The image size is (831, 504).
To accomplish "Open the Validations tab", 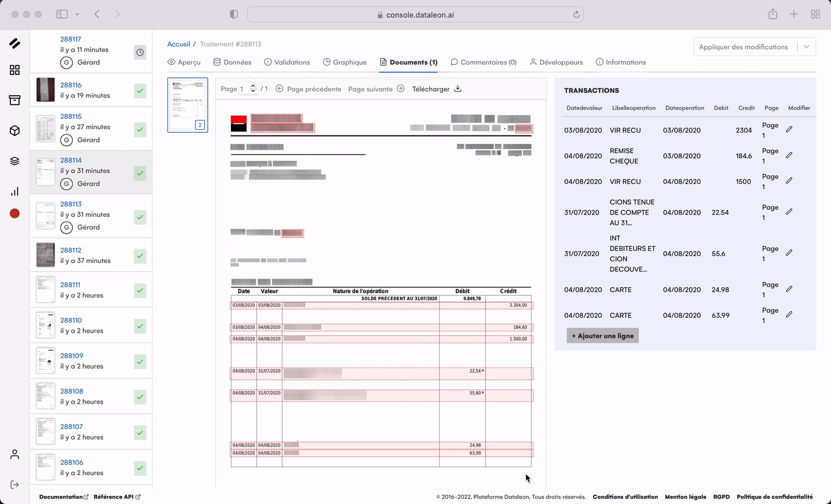I will pyautogui.click(x=287, y=62).
